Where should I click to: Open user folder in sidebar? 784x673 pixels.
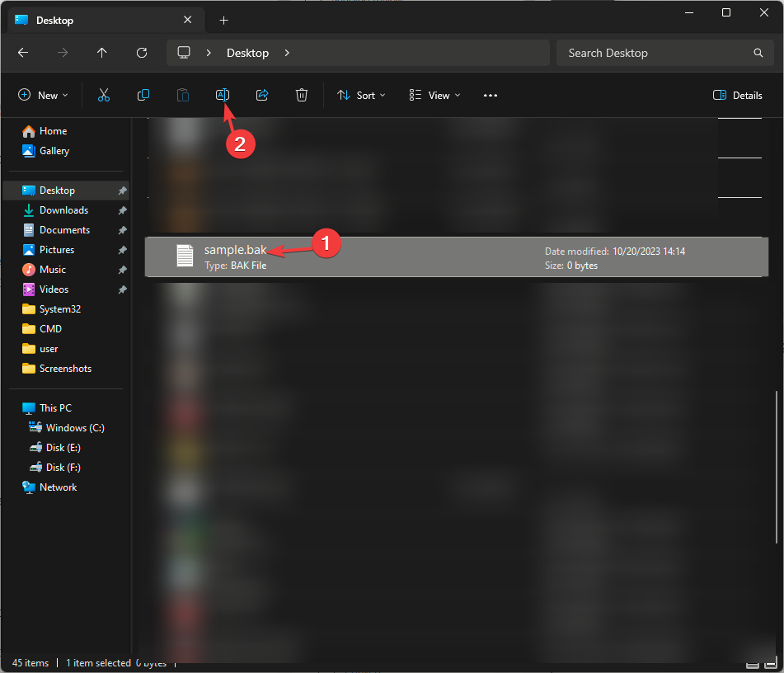point(49,349)
